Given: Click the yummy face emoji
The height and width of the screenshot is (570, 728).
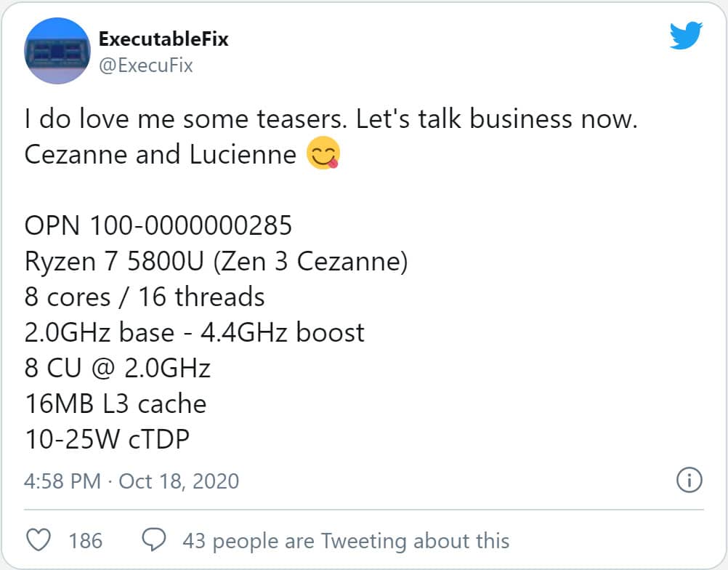Looking at the screenshot, I should coord(323,153).
